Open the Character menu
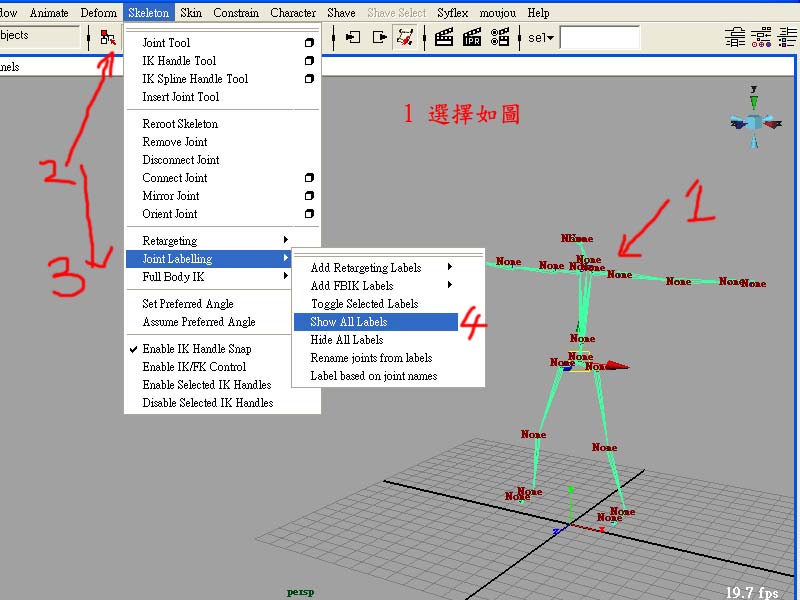The height and width of the screenshot is (600, 800). click(x=293, y=13)
